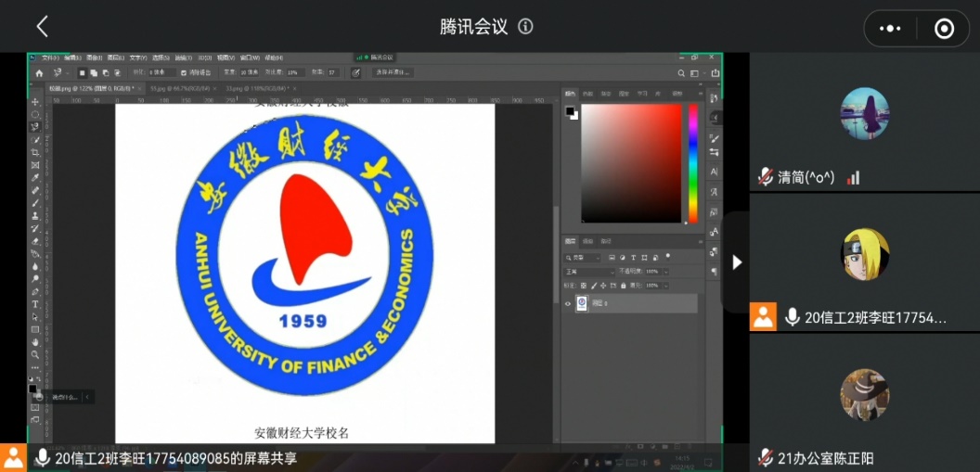Select the Move tool in Photoshop toolbar
Viewport: 980px width, 472px height.
click(35, 102)
